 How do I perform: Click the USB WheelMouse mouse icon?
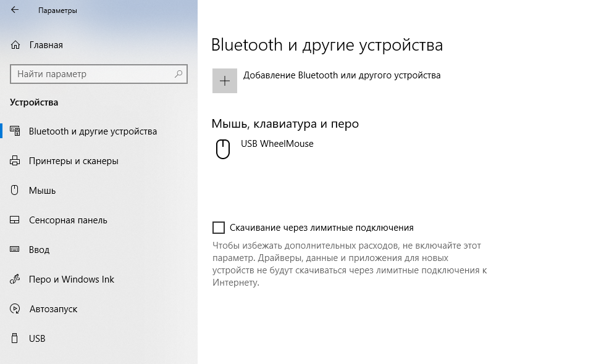coord(224,148)
